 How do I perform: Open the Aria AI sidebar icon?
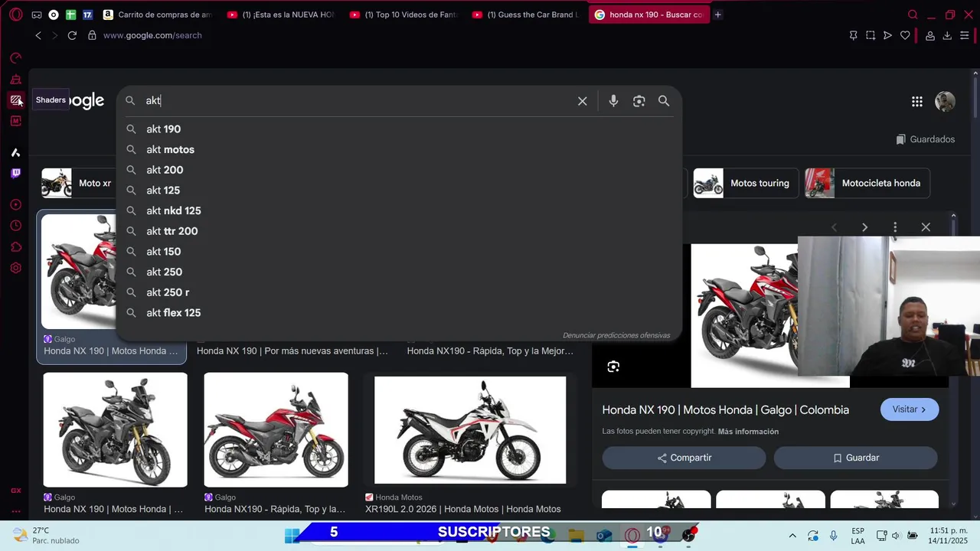click(x=15, y=152)
